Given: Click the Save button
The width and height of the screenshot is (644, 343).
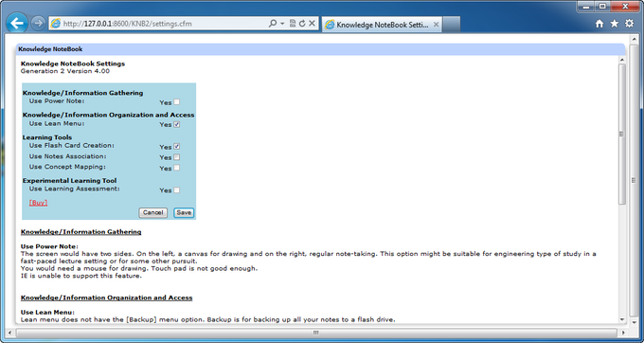Looking at the screenshot, I should 184,212.
